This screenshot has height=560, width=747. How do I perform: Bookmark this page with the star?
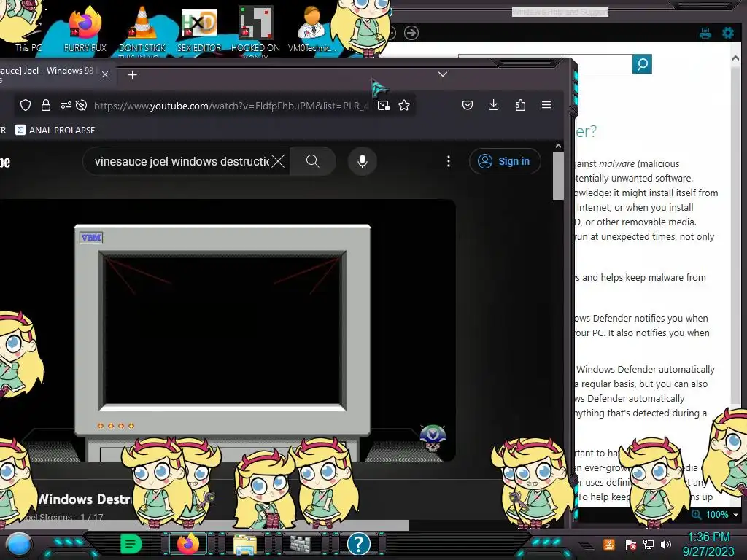coord(404,105)
